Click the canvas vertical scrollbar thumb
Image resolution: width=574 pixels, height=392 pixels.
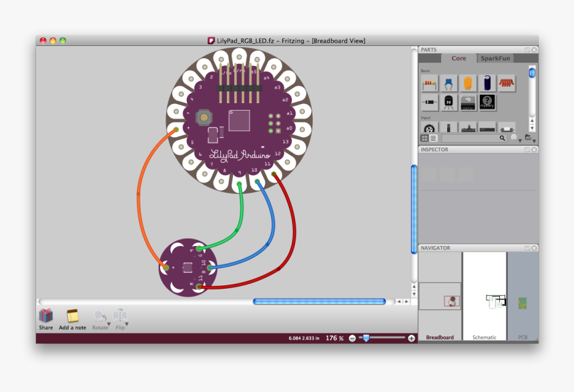[414, 209]
